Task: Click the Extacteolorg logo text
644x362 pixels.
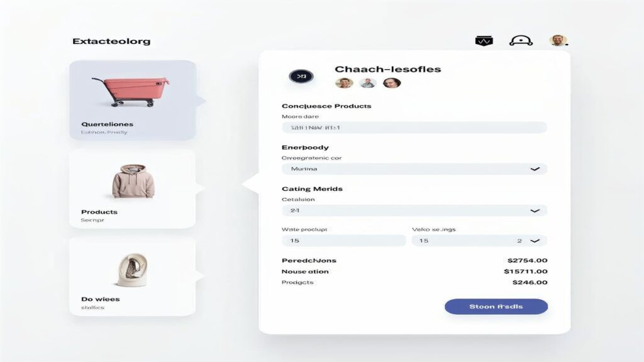Action: [x=111, y=41]
